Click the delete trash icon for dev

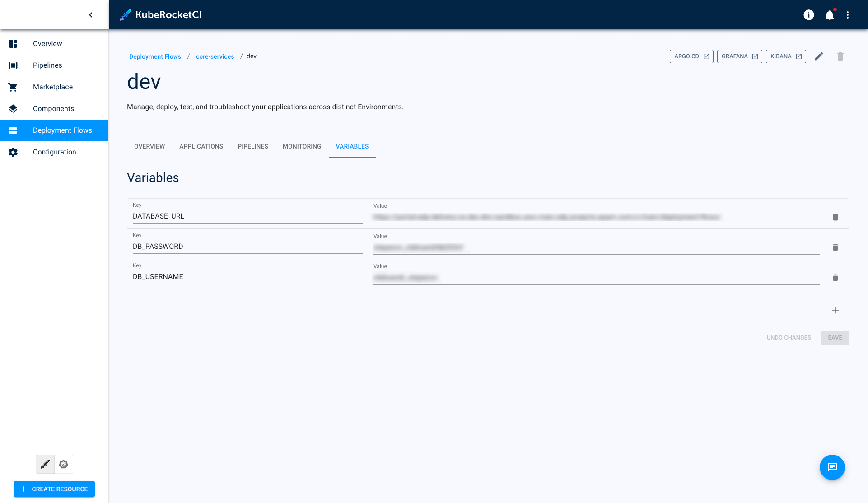tap(840, 56)
